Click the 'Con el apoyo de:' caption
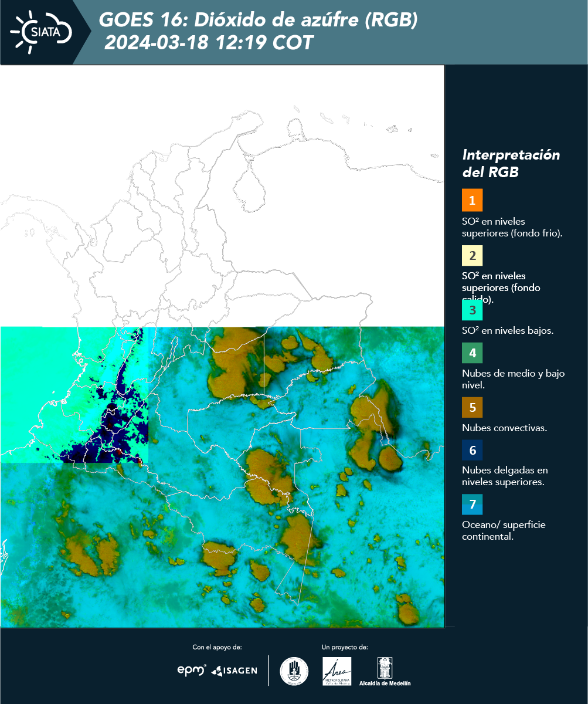 tap(217, 647)
